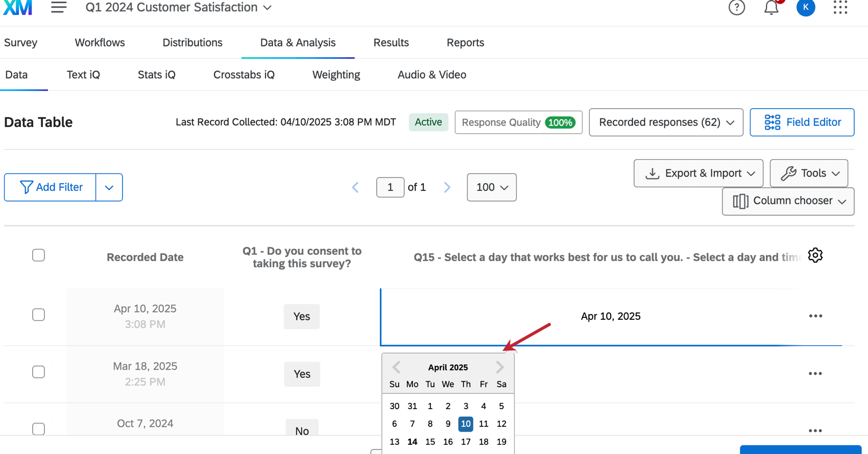Click the help question mark icon

[736, 8]
